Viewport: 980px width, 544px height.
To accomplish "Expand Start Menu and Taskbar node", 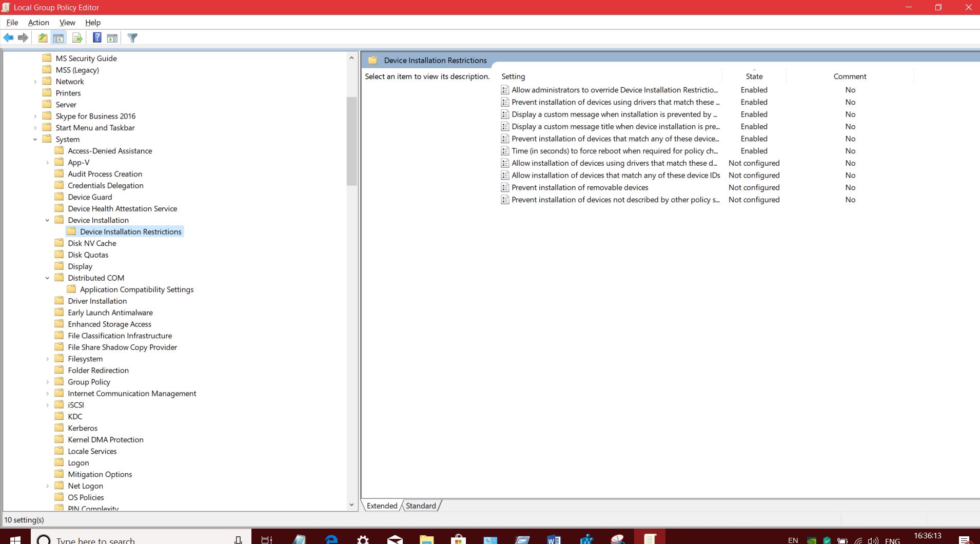I will click(35, 128).
